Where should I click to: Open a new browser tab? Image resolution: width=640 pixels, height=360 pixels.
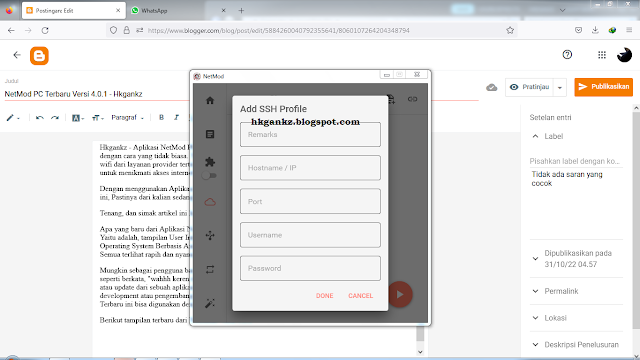241,11
